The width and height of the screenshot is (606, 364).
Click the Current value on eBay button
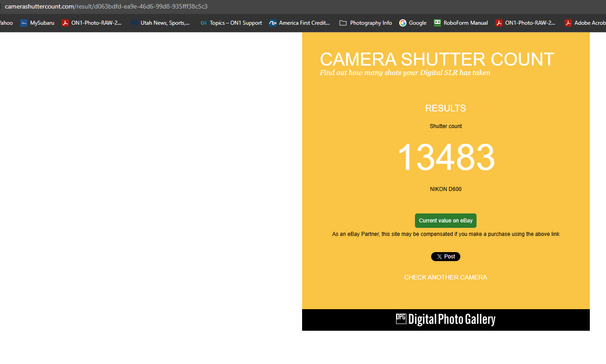click(446, 221)
